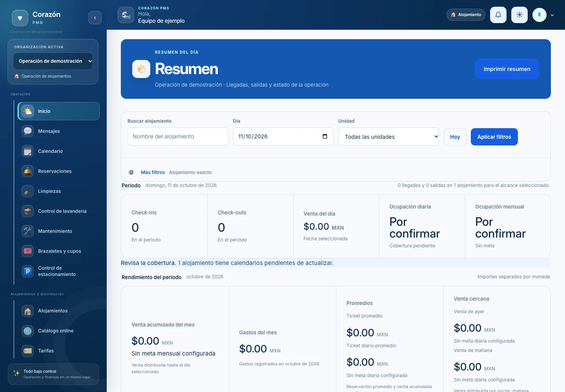Open the Control de estacionamiento parking icon
This screenshot has width=565, height=392.
pos(28,271)
